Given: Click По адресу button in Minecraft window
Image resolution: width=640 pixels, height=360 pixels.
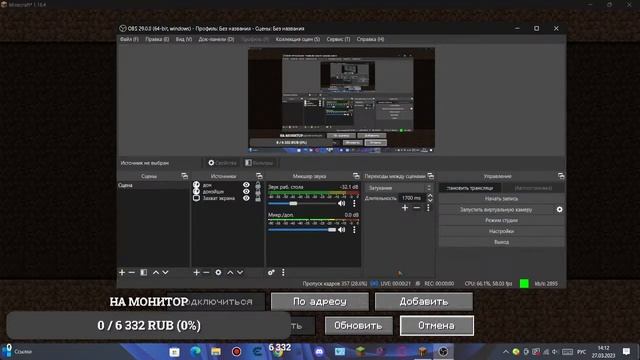Looking at the screenshot, I should pyautogui.click(x=320, y=302).
